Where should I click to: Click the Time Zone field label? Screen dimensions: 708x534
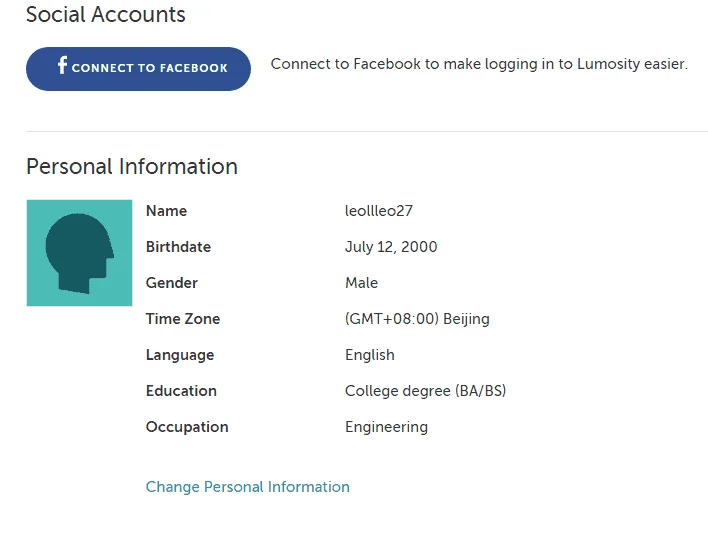click(x=182, y=319)
